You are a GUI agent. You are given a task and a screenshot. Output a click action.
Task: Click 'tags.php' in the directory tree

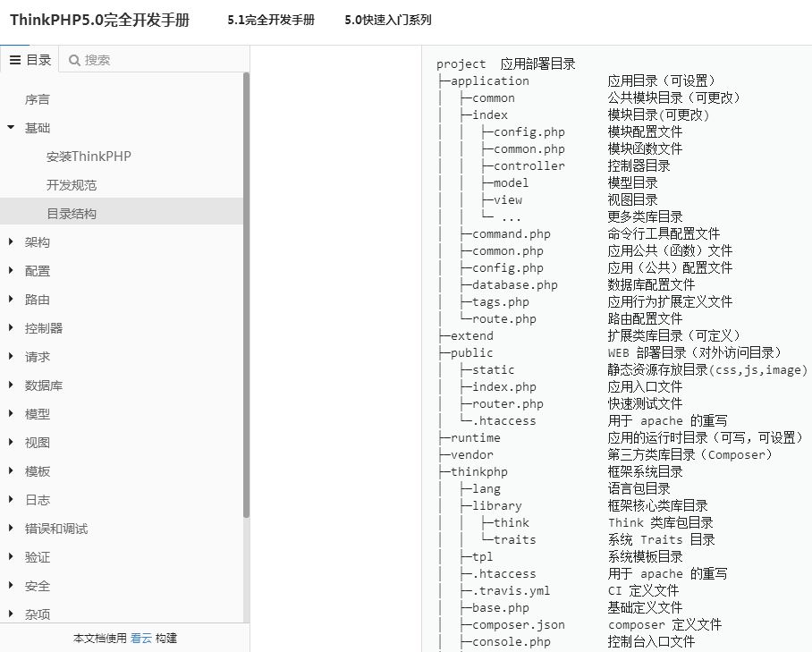[x=500, y=302]
